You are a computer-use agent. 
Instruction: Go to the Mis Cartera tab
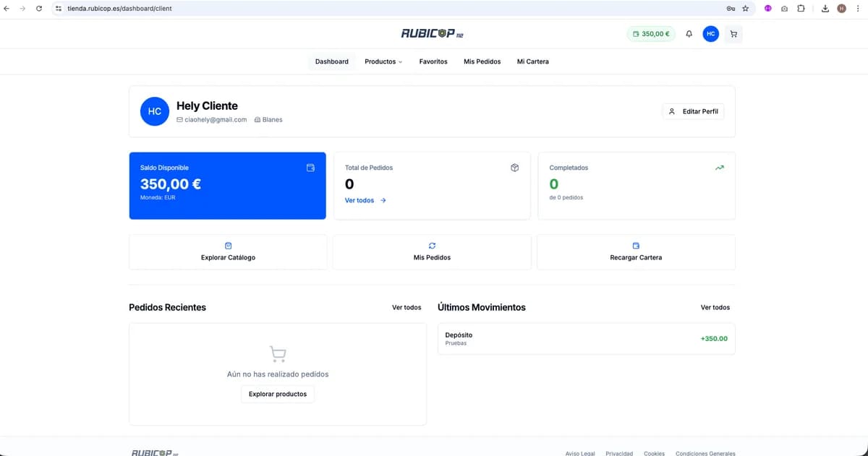(x=532, y=61)
